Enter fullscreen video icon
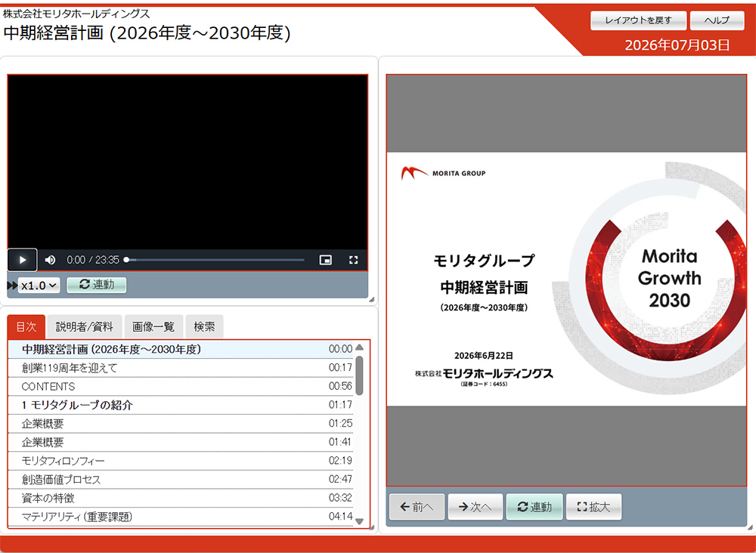The width and height of the screenshot is (756, 553). pyautogui.click(x=353, y=260)
